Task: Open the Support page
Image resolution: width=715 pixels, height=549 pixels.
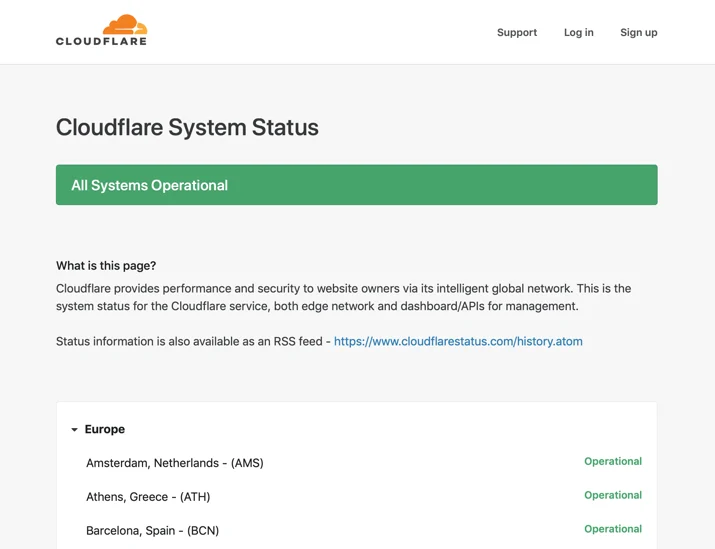Action: tap(517, 32)
